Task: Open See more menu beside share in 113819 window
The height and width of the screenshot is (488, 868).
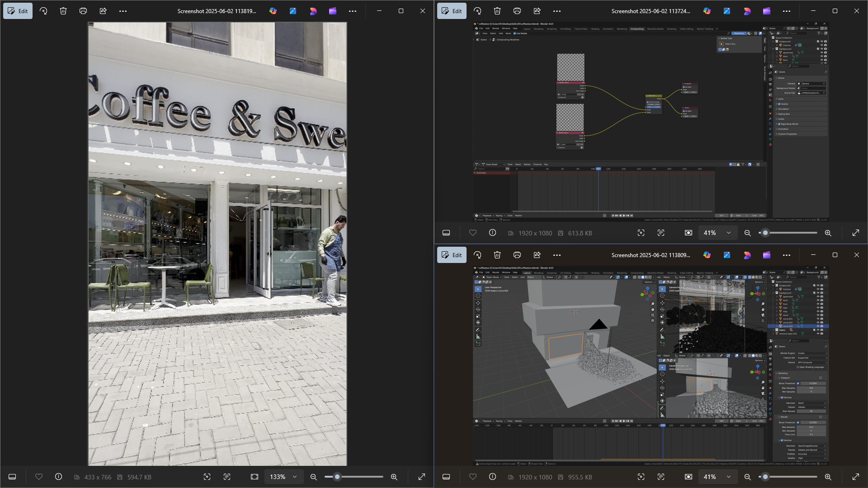Action: point(123,11)
